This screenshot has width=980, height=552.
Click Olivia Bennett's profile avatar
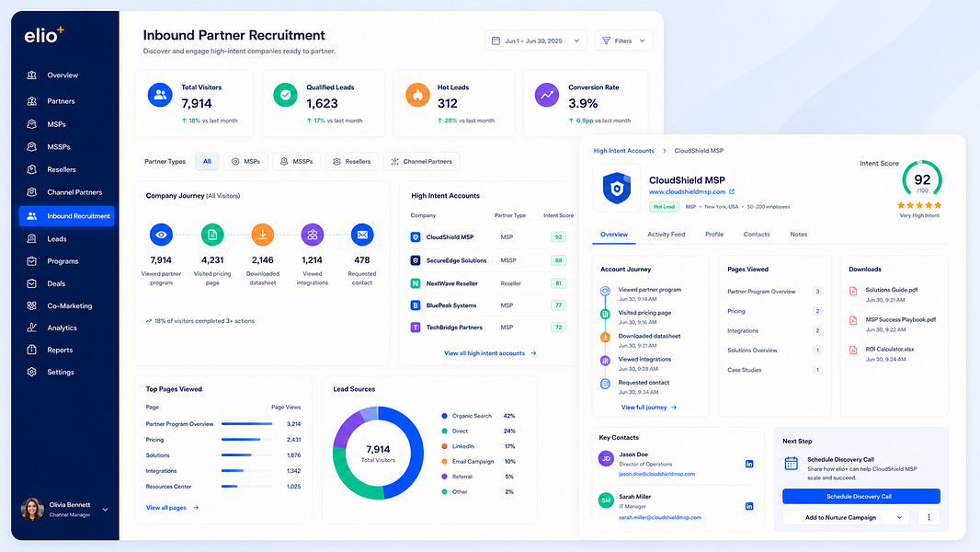click(x=32, y=510)
